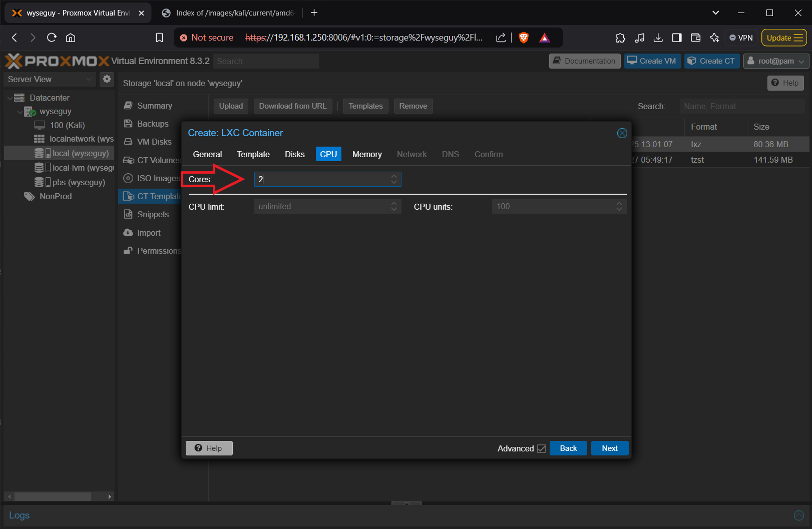Open the browser tab list chevron
812x529 pixels.
(x=716, y=13)
